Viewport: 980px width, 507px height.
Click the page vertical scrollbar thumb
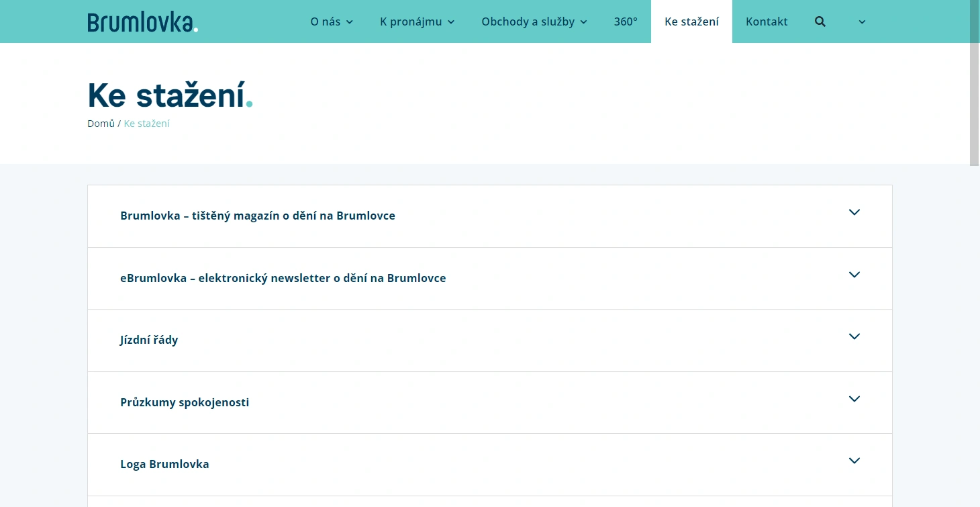click(975, 83)
